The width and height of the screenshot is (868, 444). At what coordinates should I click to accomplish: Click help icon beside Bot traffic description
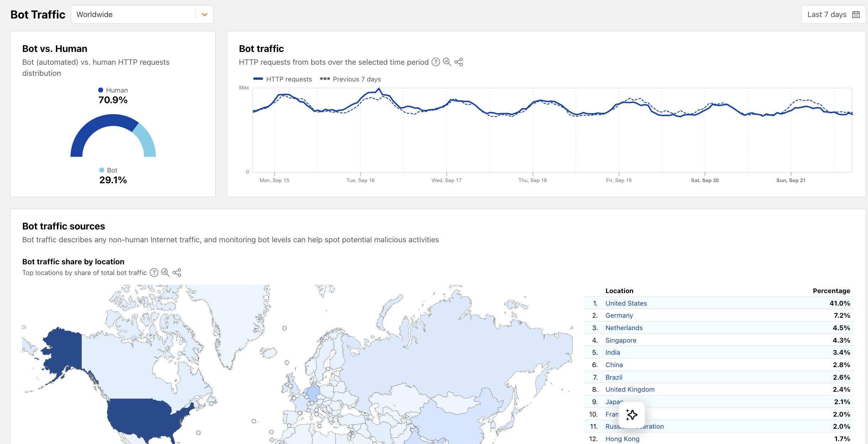coord(436,62)
